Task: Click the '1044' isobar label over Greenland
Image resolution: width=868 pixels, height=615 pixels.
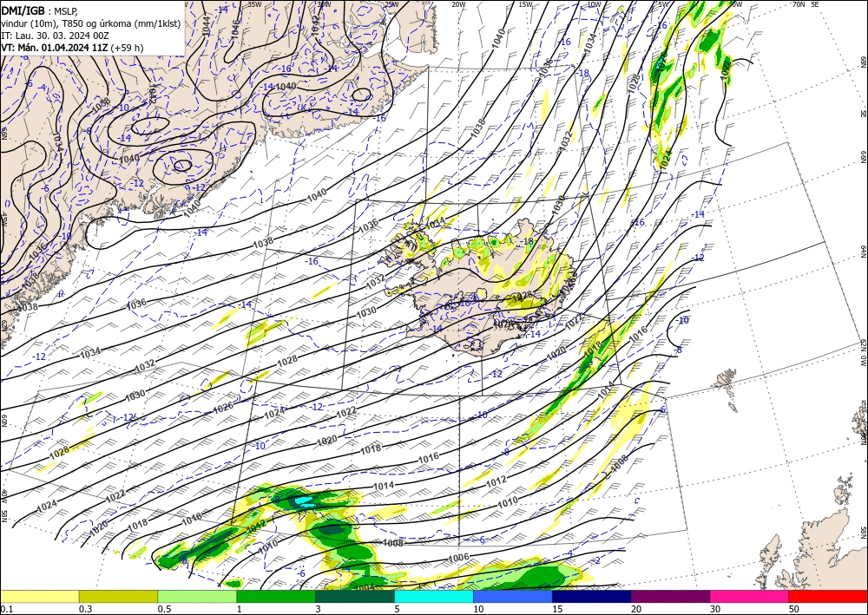Action: 207,27
